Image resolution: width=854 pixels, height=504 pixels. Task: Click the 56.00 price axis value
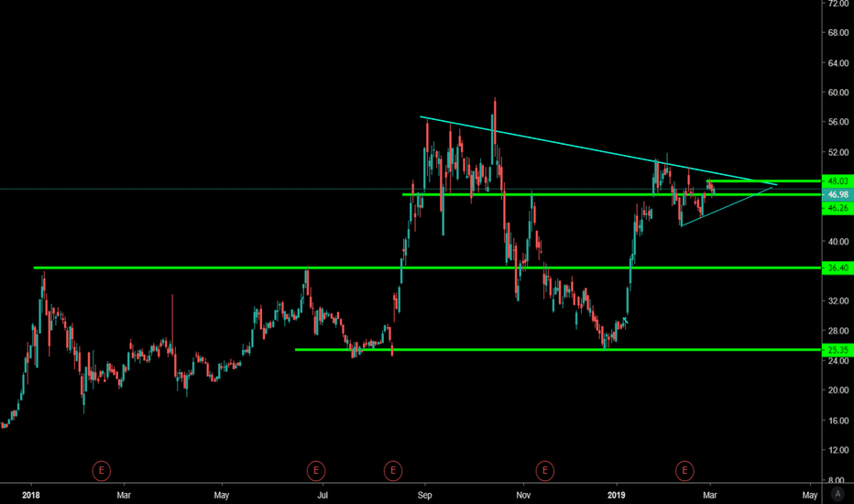pos(838,122)
